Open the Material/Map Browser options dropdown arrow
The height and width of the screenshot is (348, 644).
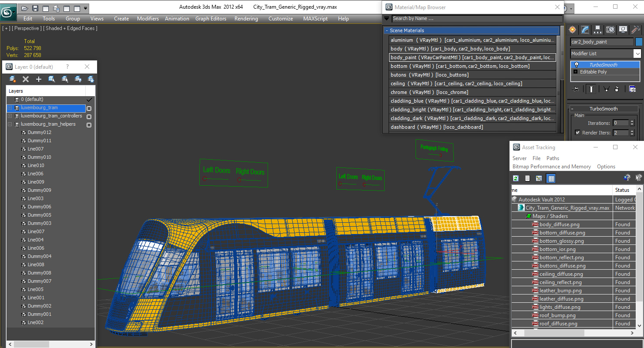pyautogui.click(x=386, y=18)
